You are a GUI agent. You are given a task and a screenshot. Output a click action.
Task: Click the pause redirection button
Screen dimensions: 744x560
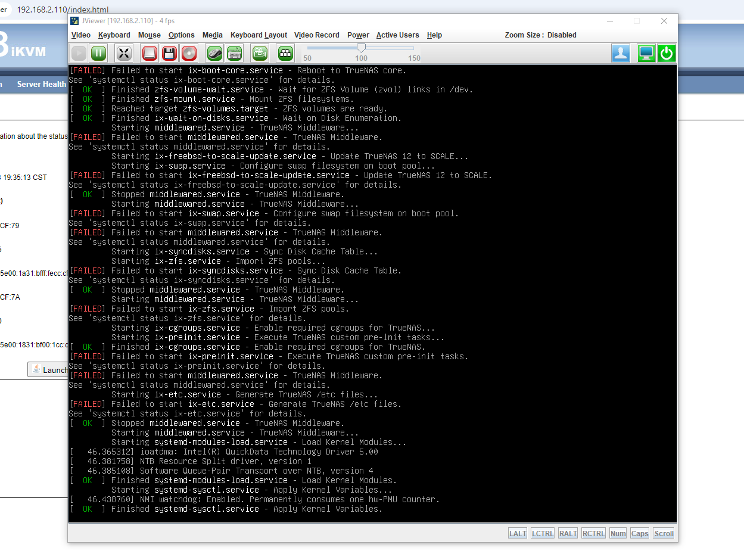98,53
